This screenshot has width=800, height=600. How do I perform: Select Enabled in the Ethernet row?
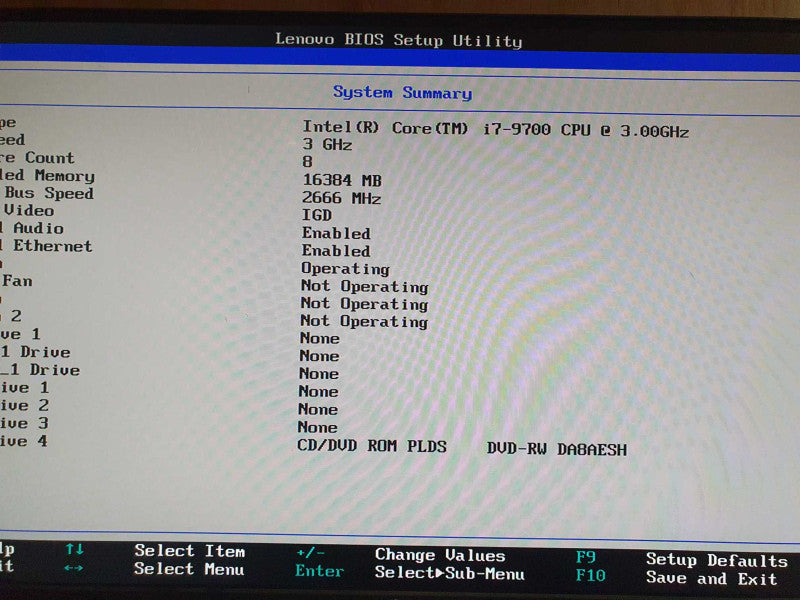pyautogui.click(x=336, y=251)
